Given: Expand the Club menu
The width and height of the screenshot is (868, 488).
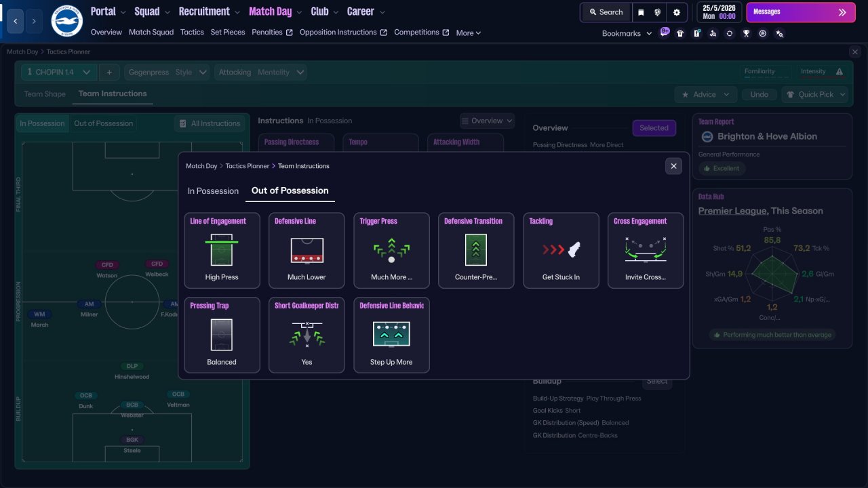Looking at the screenshot, I should pyautogui.click(x=324, y=12).
